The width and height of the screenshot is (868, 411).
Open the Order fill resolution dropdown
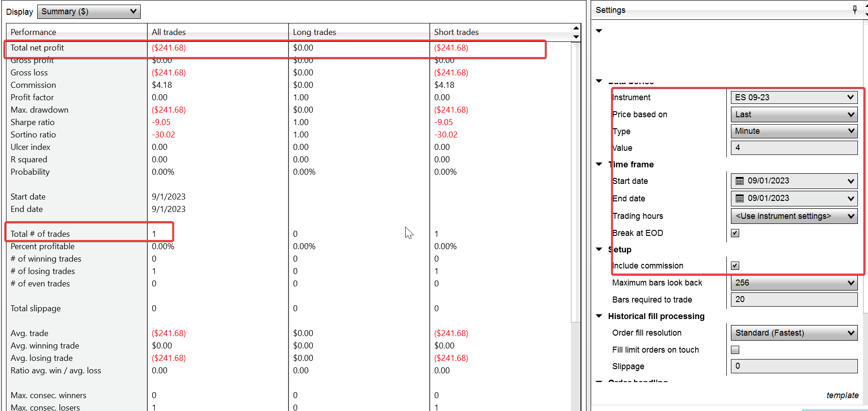[x=794, y=333]
